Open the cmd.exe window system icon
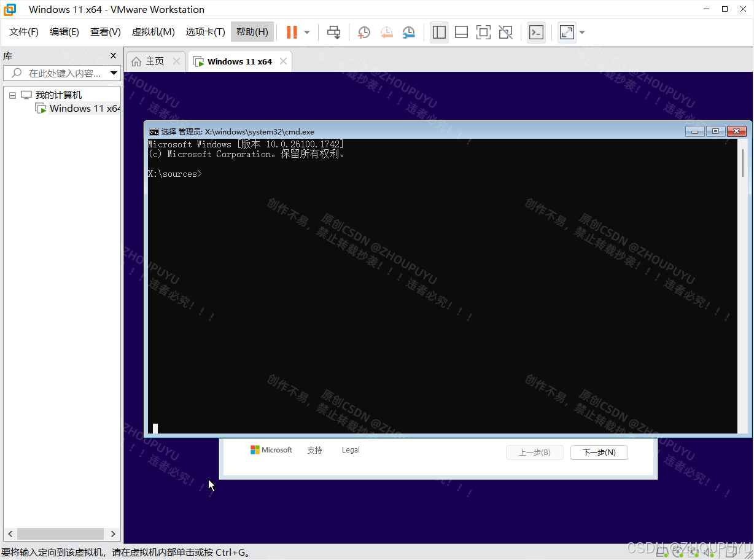This screenshot has height=560, width=754. 154,131
